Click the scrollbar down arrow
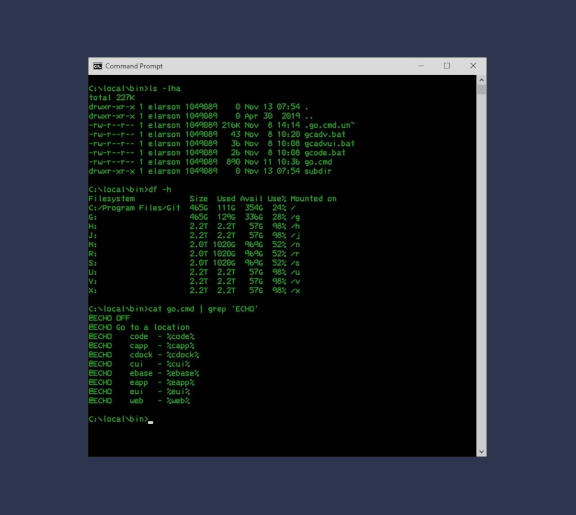 (x=481, y=452)
